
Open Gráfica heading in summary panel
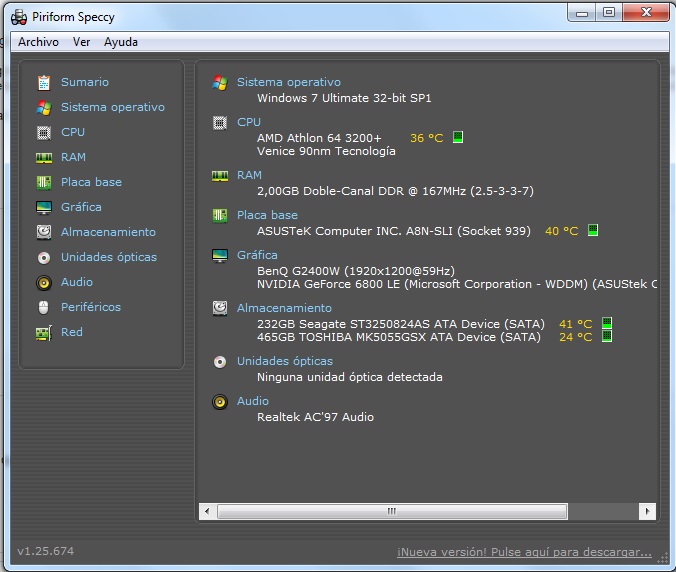click(x=257, y=255)
